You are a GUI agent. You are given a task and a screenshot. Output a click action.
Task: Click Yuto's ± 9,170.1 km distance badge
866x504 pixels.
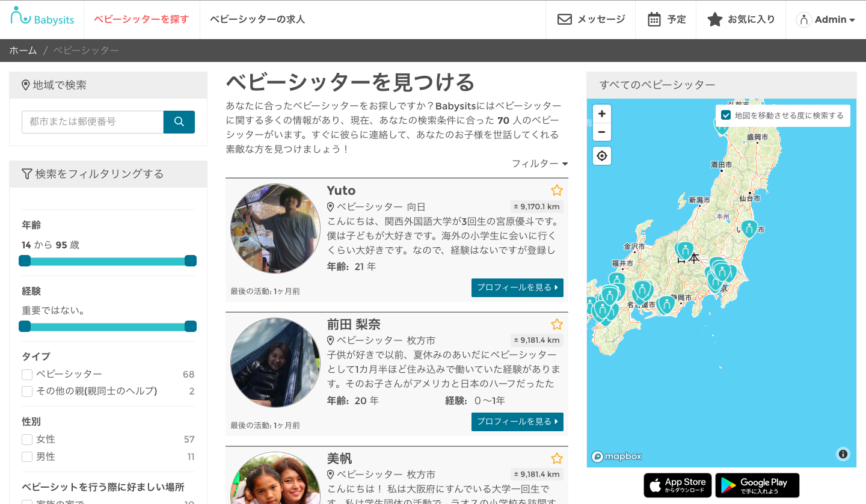pos(537,206)
